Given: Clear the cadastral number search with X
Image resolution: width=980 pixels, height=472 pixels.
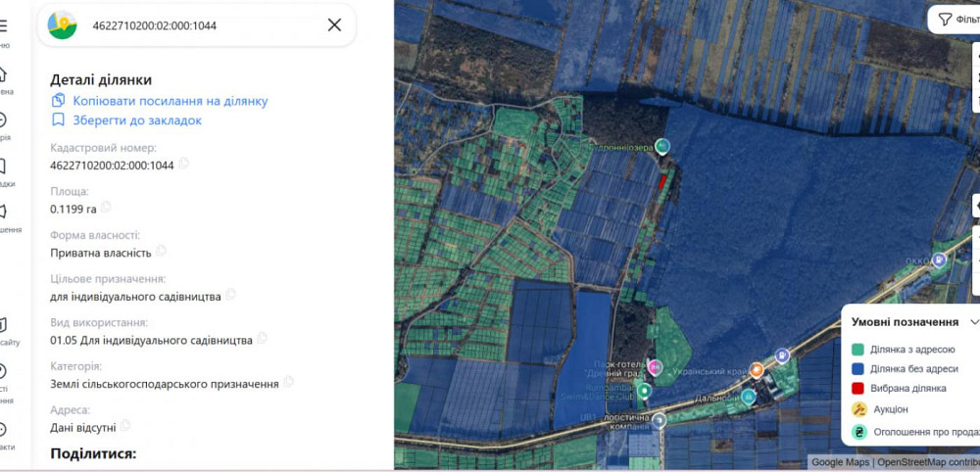Looking at the screenshot, I should pyautogui.click(x=334, y=24).
